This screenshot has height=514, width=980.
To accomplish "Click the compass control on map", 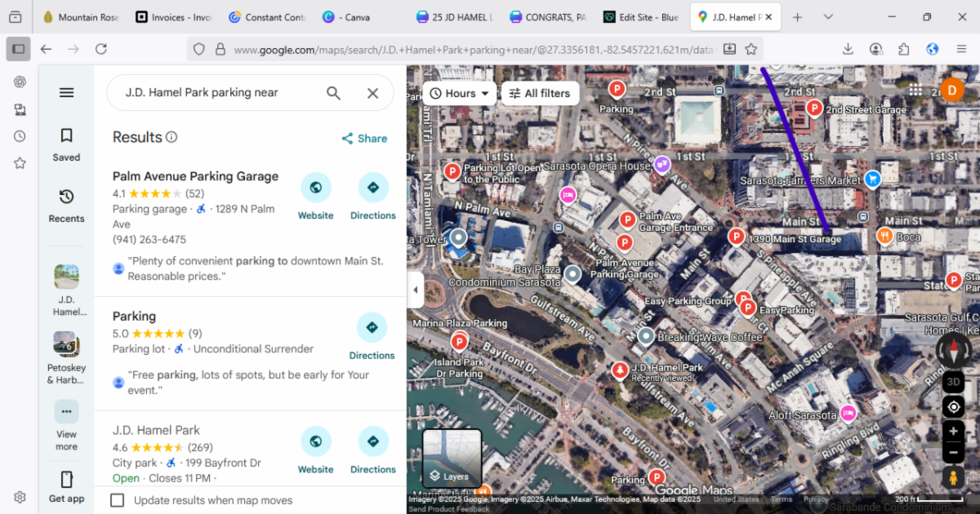I will coord(953,351).
